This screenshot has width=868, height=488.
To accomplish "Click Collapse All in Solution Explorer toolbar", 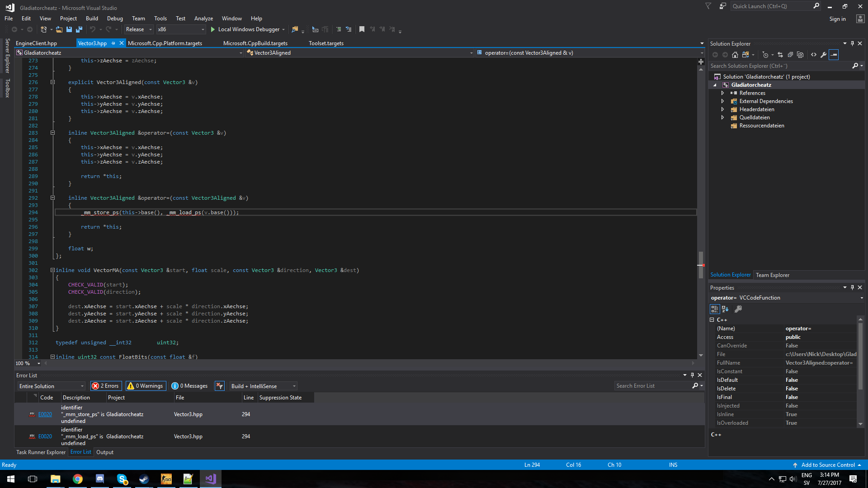I will point(790,55).
